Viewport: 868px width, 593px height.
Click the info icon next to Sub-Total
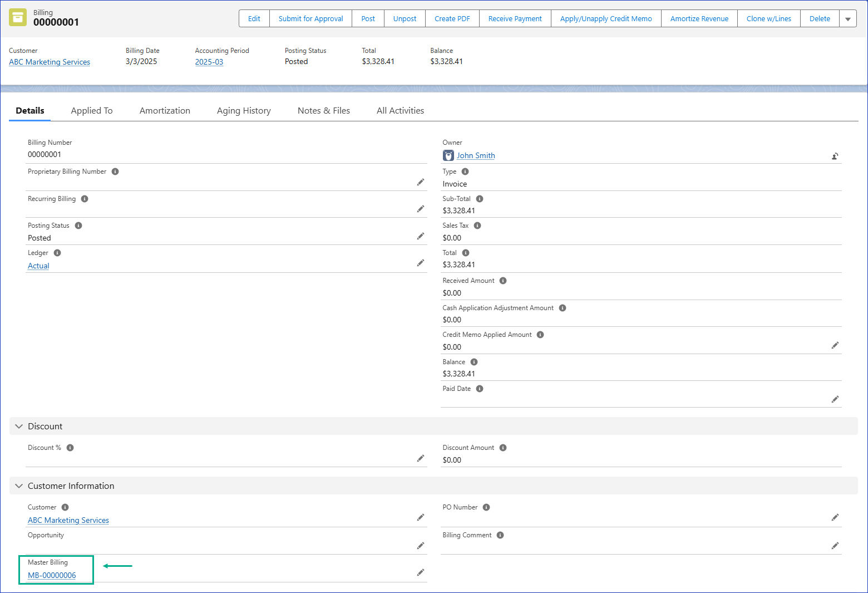[480, 199]
